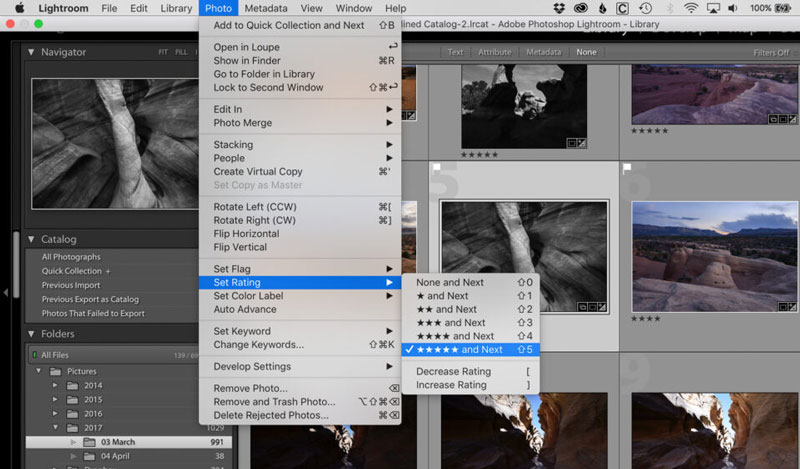Click the Wi-Fi status icon
800x469 pixels.
[692, 8]
